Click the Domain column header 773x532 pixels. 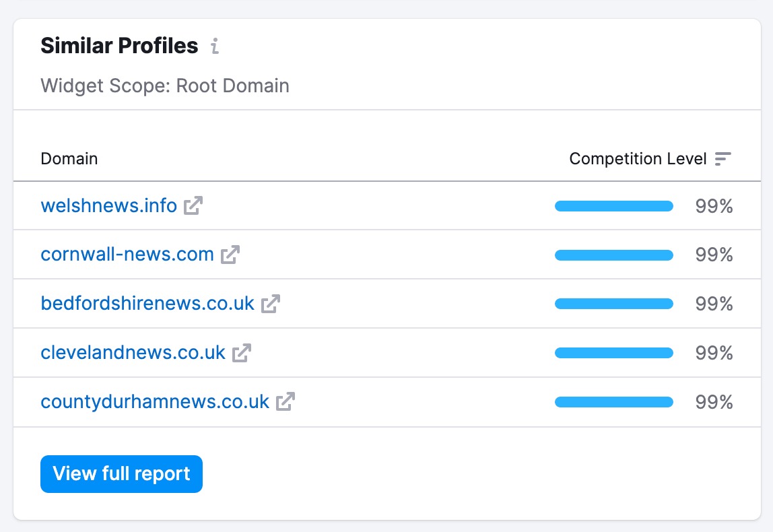click(69, 159)
